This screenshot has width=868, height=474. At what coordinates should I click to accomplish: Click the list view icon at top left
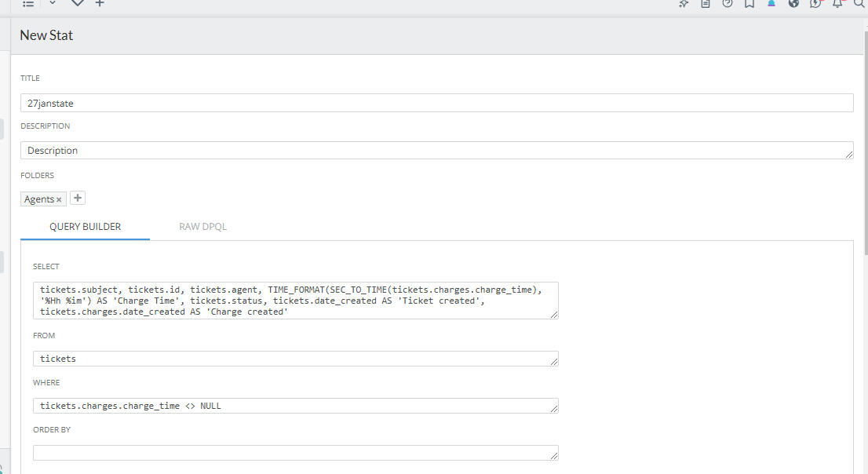tap(28, 4)
